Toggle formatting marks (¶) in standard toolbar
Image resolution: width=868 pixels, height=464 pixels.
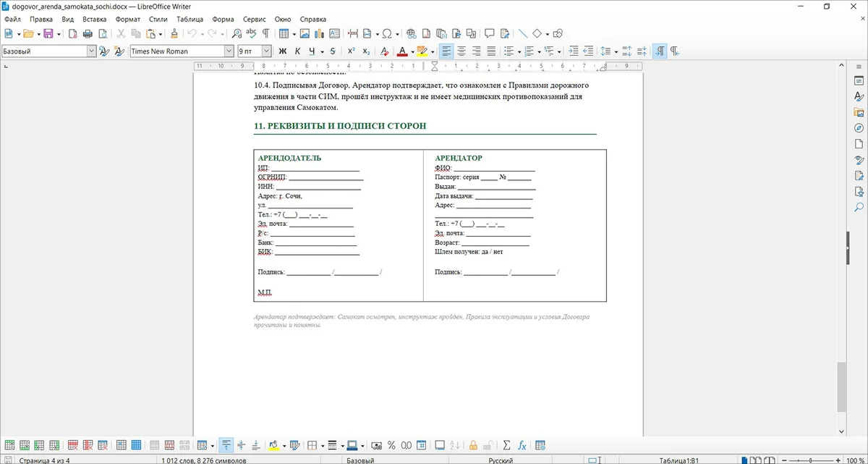pyautogui.click(x=265, y=34)
